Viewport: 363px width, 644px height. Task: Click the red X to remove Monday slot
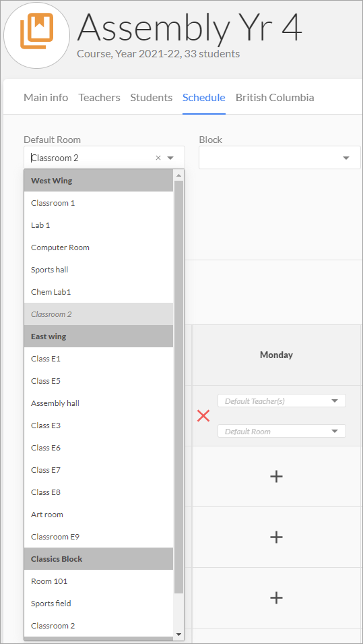203,416
